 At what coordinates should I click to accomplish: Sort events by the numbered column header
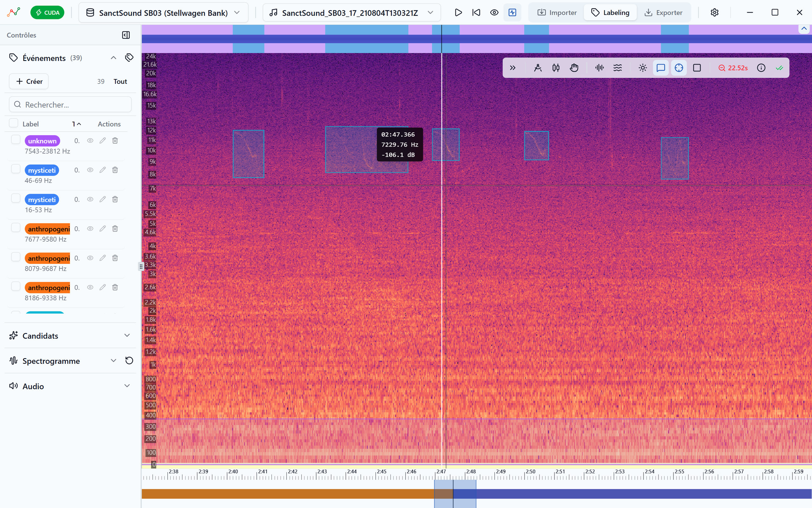pyautogui.click(x=76, y=124)
